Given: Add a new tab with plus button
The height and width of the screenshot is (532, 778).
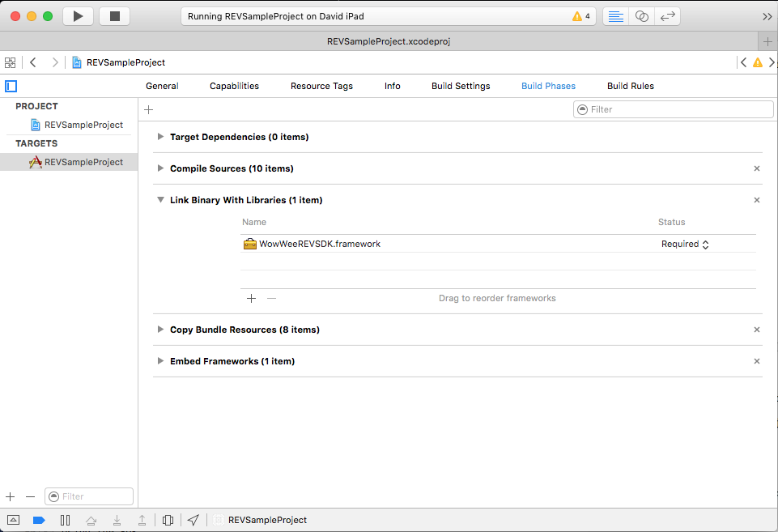Looking at the screenshot, I should pos(767,41).
